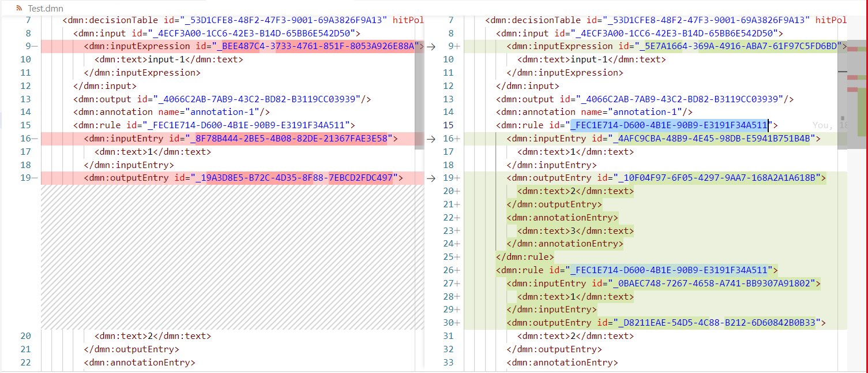Click the added </dmn:rule> closing tag on line 25
The height and width of the screenshot is (373, 868).
click(525, 257)
